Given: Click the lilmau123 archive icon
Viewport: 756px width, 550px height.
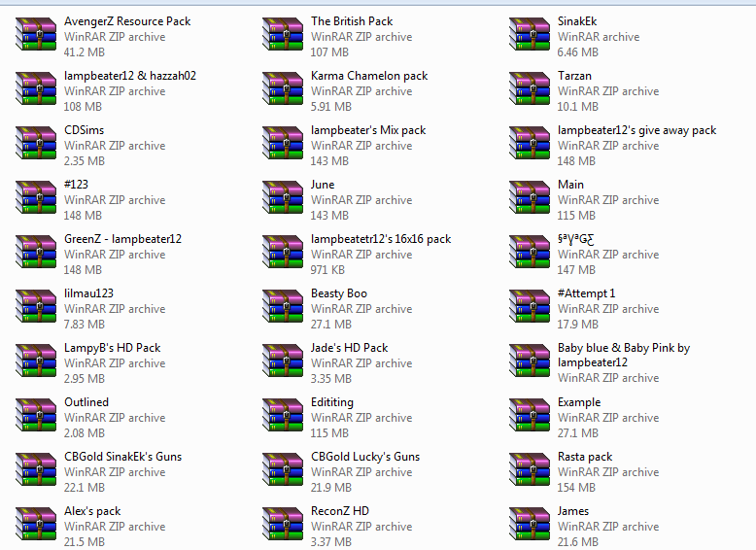Looking at the screenshot, I should click(36, 306).
